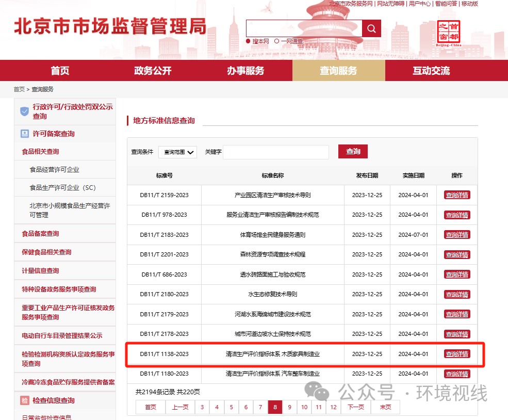Go to page 6 of results
This screenshot has width=508, height=420.
pos(246,407)
